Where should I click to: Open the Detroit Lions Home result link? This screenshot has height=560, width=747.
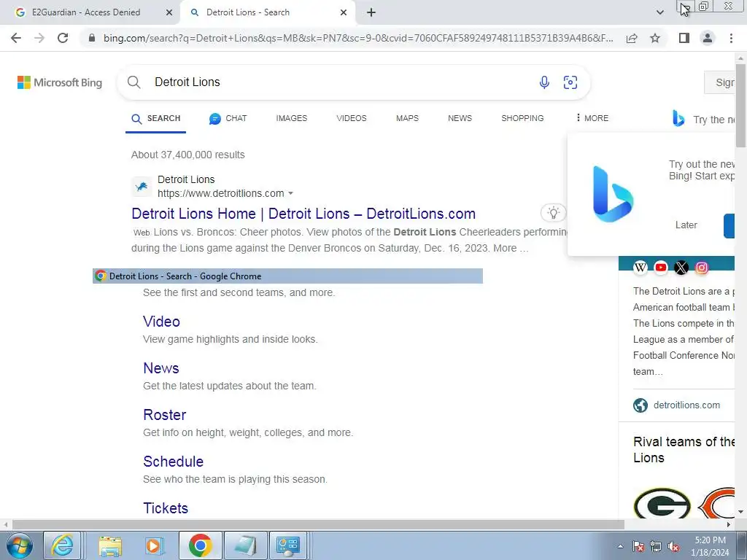(303, 214)
